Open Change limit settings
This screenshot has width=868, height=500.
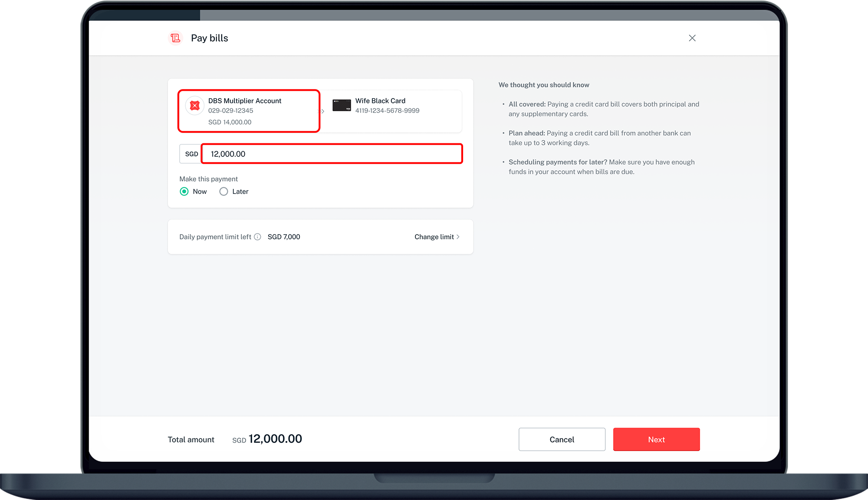pyautogui.click(x=434, y=237)
